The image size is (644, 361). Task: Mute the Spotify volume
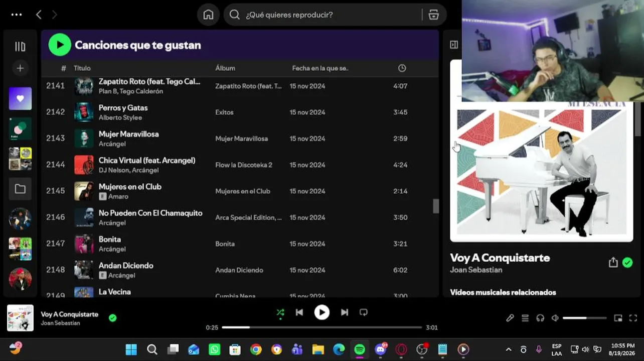pyautogui.click(x=555, y=318)
